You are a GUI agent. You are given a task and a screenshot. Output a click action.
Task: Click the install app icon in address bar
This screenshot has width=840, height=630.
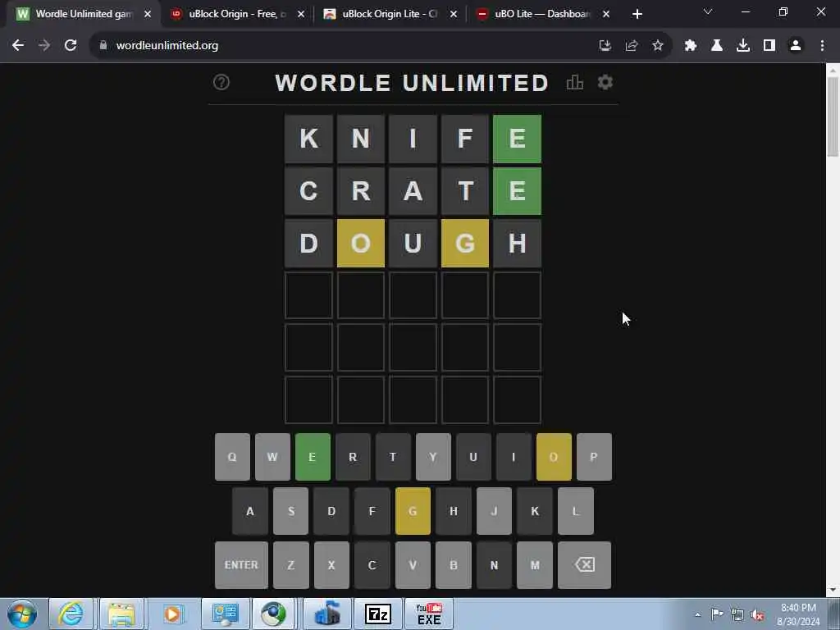(605, 46)
